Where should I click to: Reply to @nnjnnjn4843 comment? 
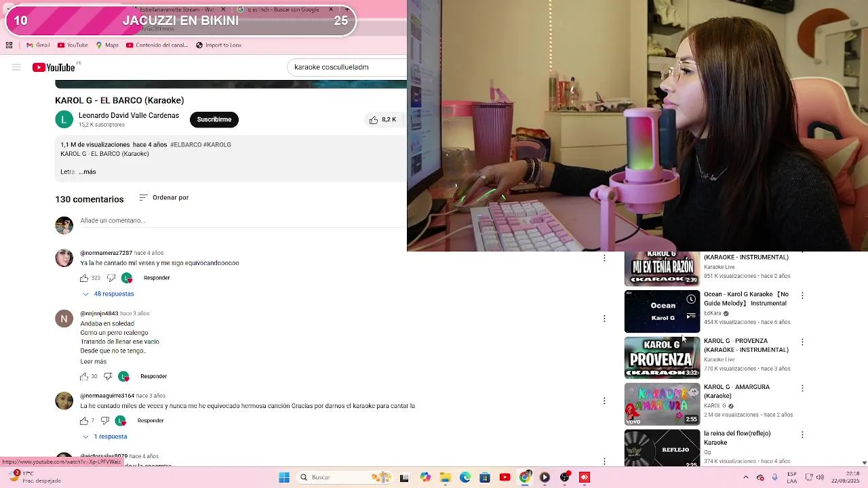[153, 376]
